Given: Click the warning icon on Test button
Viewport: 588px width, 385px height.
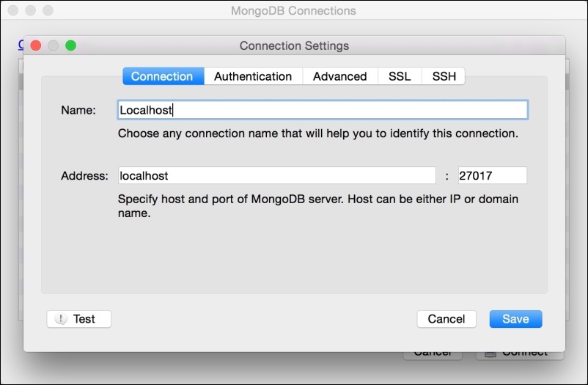Looking at the screenshot, I should pos(61,319).
